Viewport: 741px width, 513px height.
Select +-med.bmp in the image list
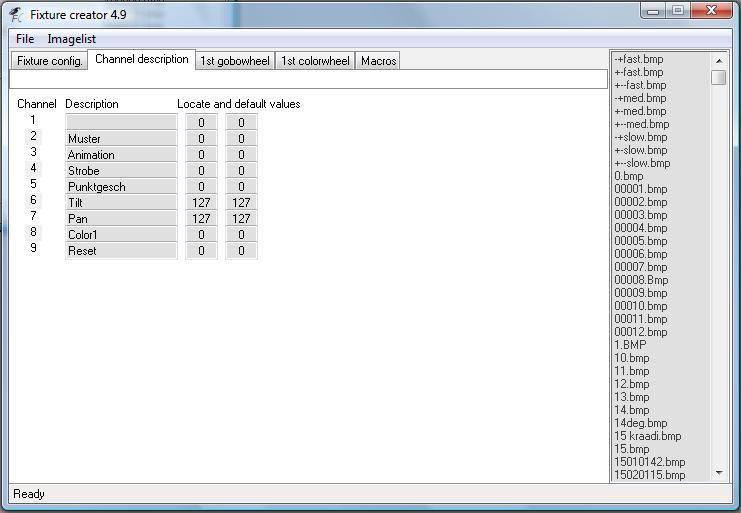click(x=640, y=111)
